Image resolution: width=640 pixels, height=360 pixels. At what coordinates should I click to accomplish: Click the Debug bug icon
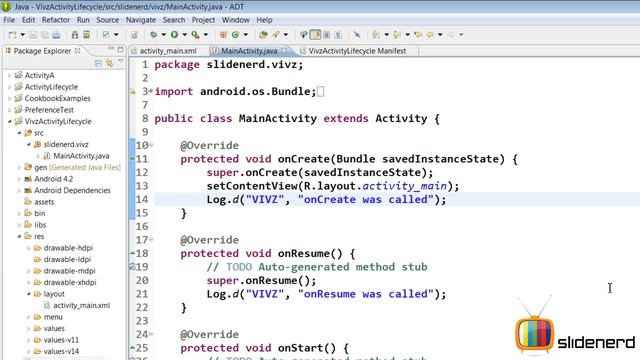pyautogui.click(x=153, y=35)
